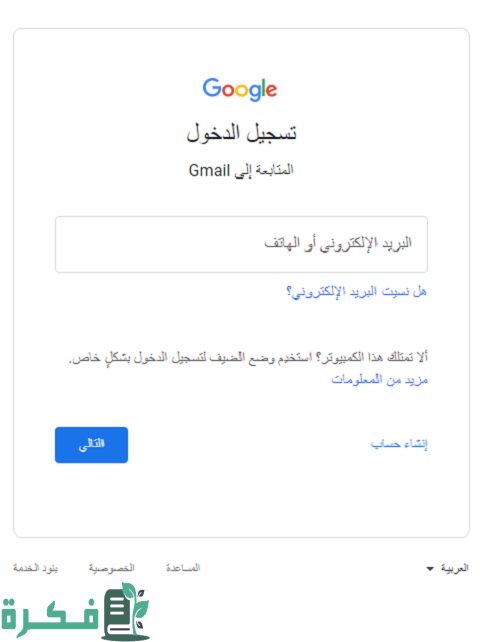Click the هل نسيت البريد الإلكتروني؟ link
The width and height of the screenshot is (480, 642).
point(356,292)
